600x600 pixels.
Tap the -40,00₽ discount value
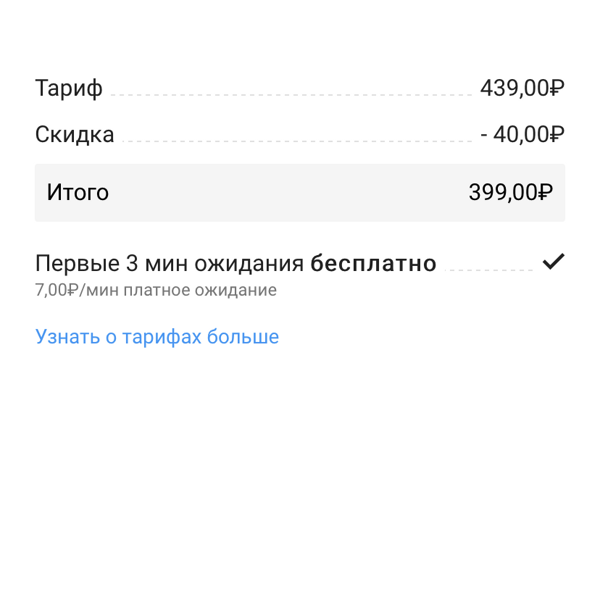click(522, 135)
